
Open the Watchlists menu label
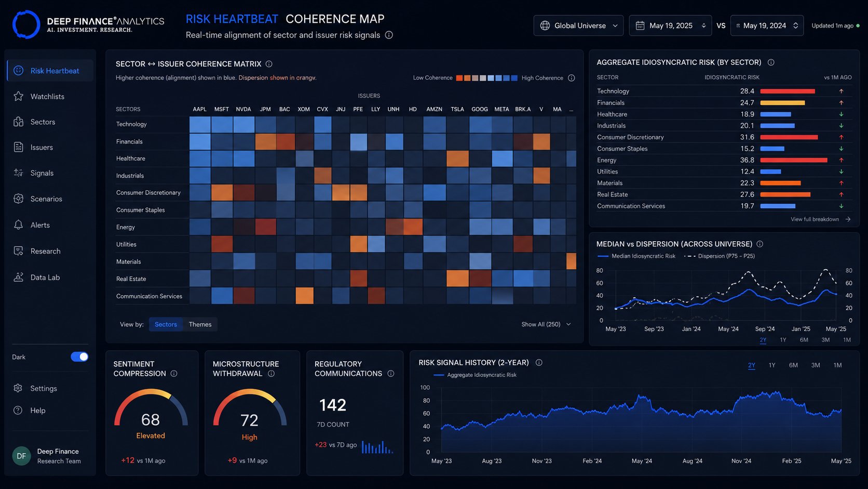pos(47,96)
